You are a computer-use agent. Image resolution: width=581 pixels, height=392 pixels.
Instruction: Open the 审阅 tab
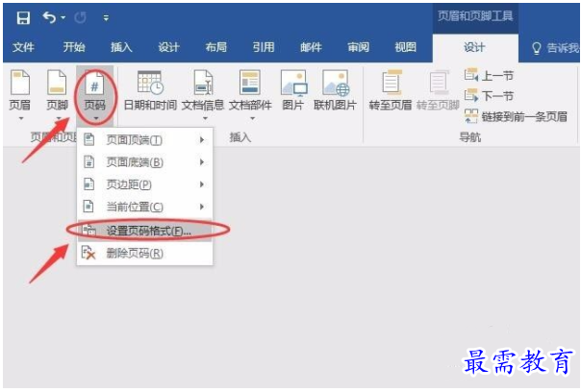358,47
